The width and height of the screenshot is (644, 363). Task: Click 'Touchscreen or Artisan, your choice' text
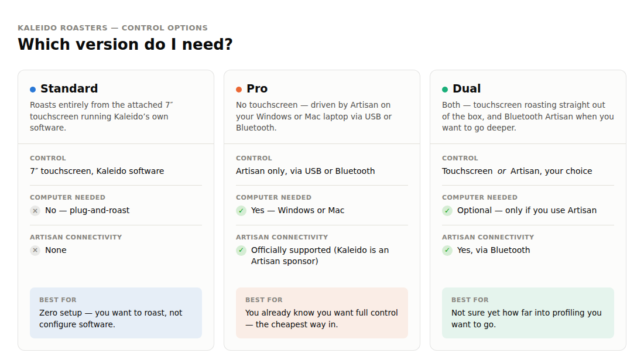[x=517, y=171]
